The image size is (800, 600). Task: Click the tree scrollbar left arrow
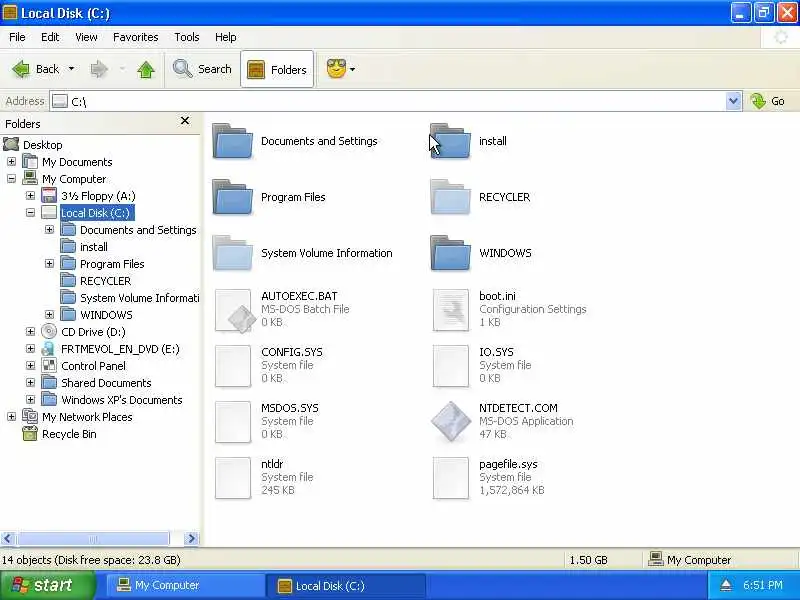[7, 538]
